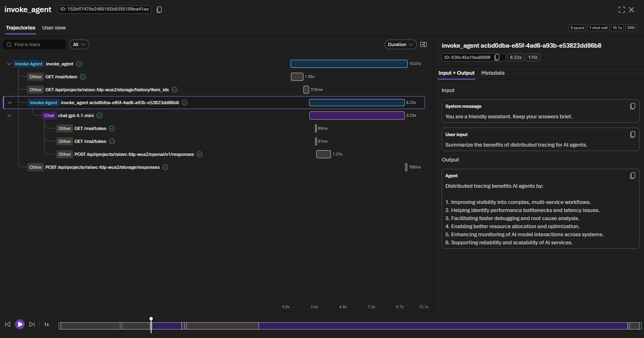The image size is (644, 338).
Task: Open the Metadata tab
Action: [493, 73]
